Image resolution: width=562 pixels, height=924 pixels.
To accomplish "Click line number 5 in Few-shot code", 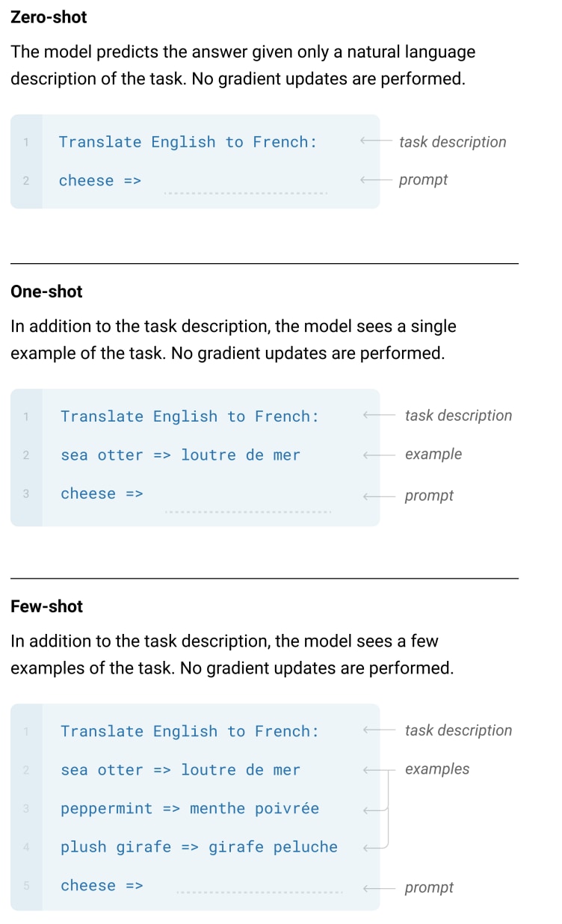I will (26, 886).
